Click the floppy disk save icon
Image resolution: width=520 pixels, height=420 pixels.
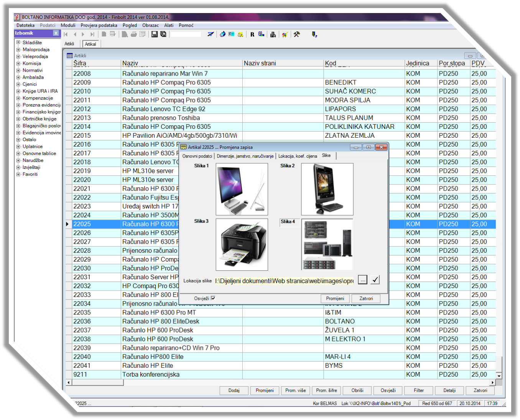pos(155,34)
